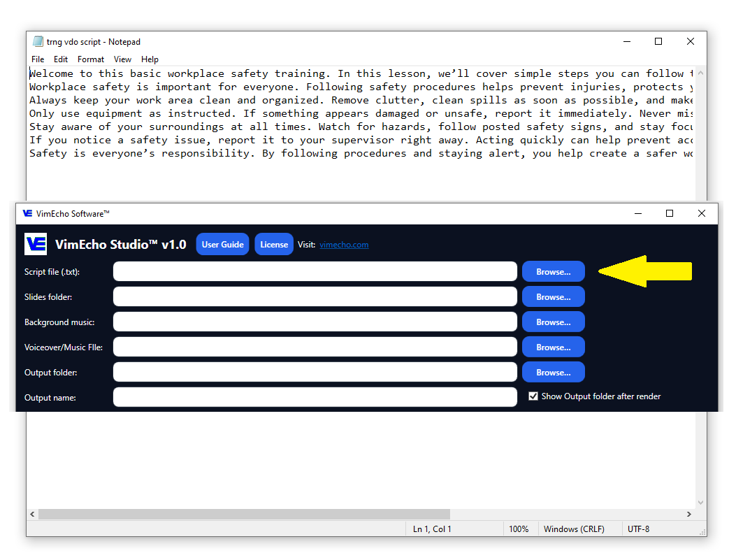This screenshot has height=560, width=729.
Task: Open the Format menu
Action: point(90,59)
